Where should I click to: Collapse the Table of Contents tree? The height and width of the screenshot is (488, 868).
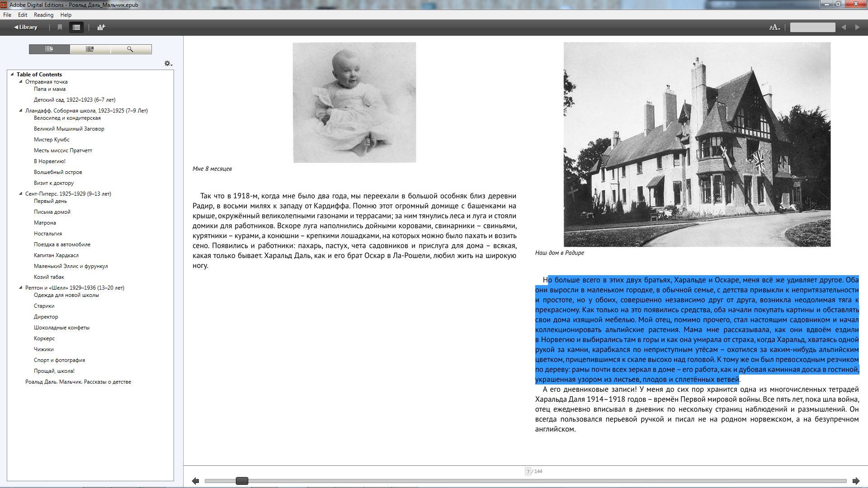(12, 75)
